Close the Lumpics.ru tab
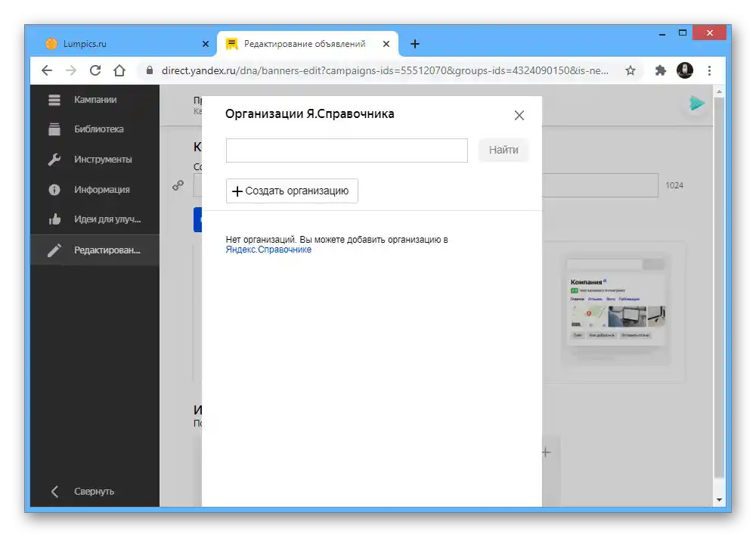This screenshot has width=756, height=537. (x=206, y=44)
